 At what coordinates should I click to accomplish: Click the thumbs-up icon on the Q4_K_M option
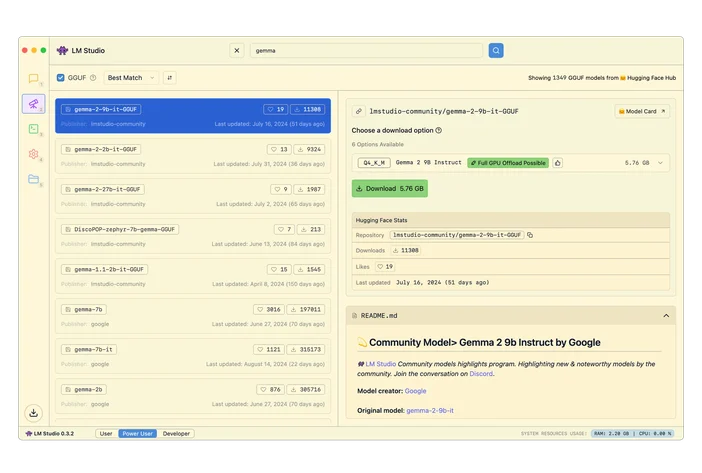tap(557, 162)
